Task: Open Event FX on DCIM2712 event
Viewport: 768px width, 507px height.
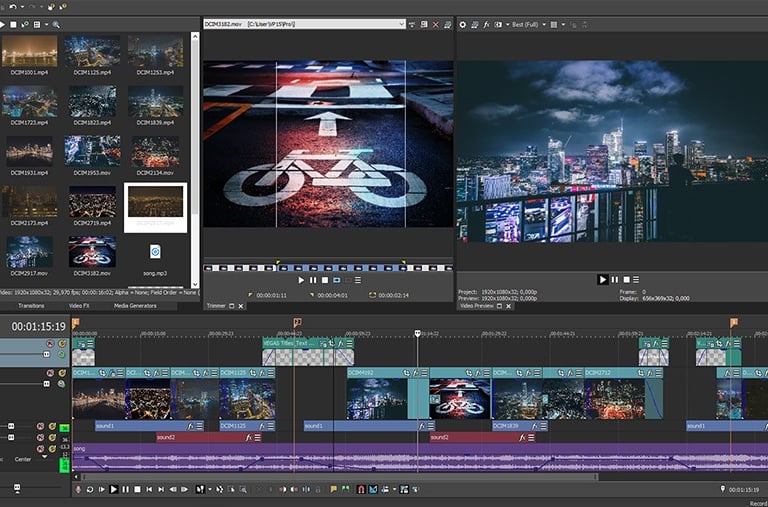Action: pos(648,373)
